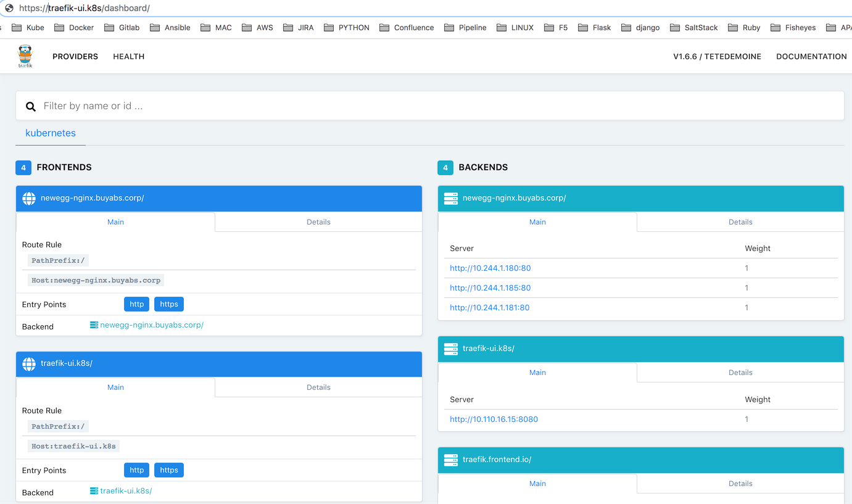The height and width of the screenshot is (504, 852).
Task: Open server http://10.244.1.181:80
Action: 490,308
